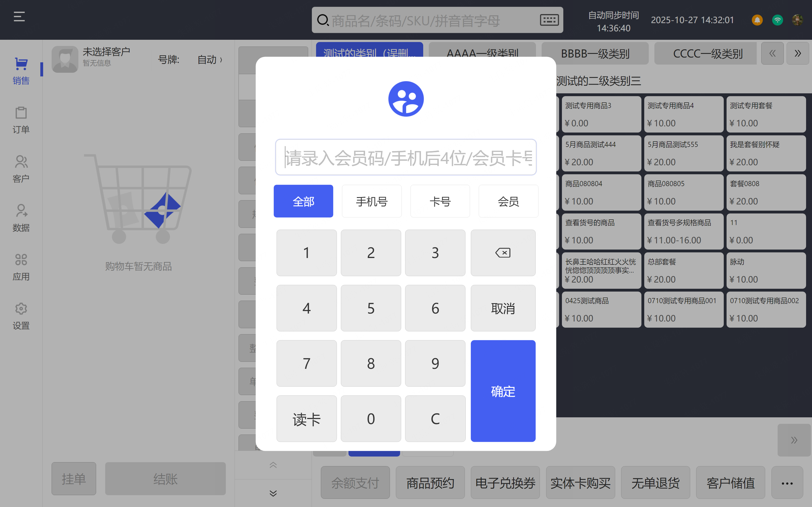Image resolution: width=812 pixels, height=507 pixels.
Task: Expand the 号牌 自动 selector
Action: click(x=210, y=60)
